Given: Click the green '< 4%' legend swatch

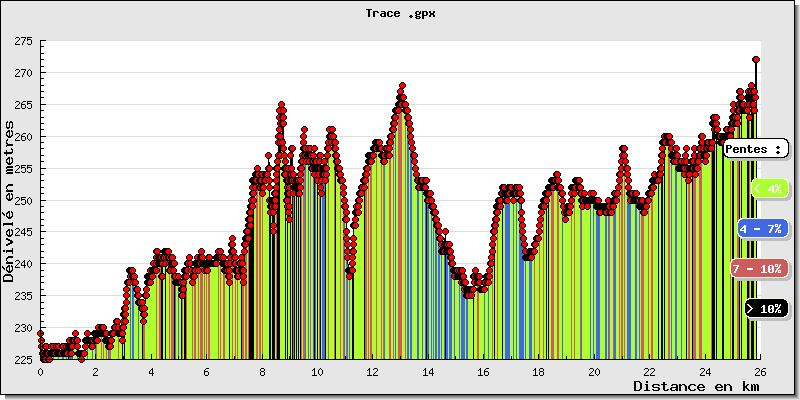Looking at the screenshot, I should point(768,188).
